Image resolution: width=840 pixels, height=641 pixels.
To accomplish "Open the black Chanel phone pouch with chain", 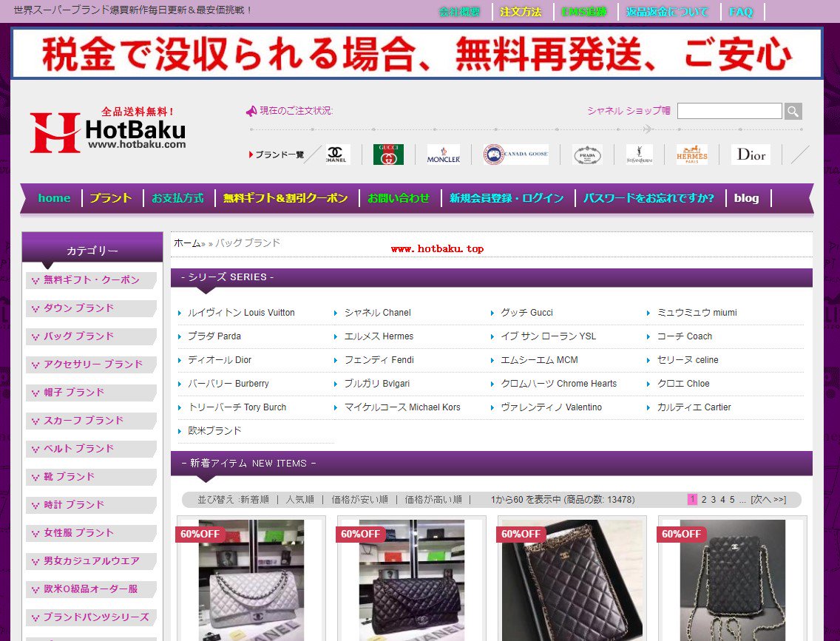I will click(x=732, y=580).
